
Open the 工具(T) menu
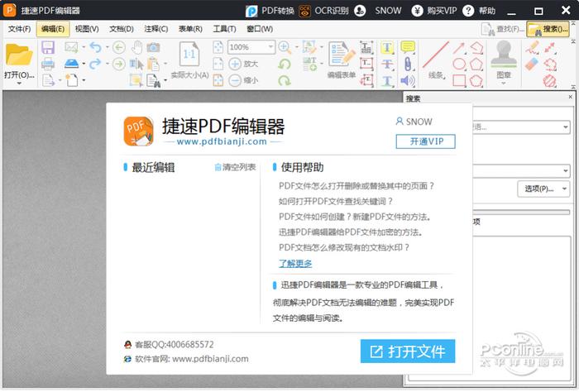224,29
